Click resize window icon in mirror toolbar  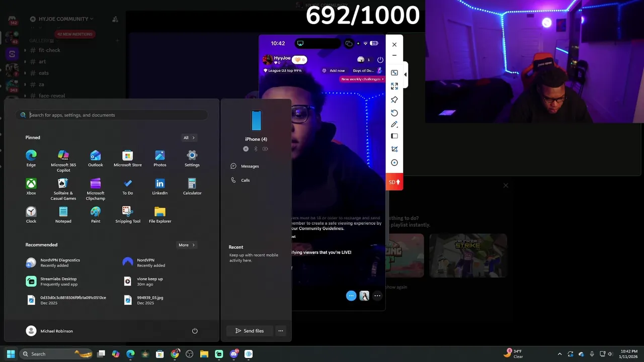[394, 73]
